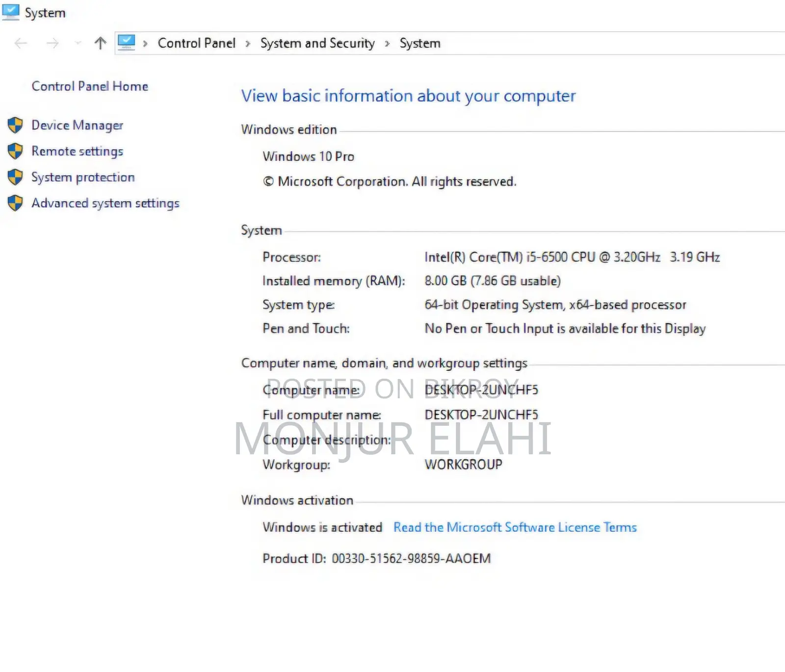Select Control Panel breadcrumb
Screen dimensions: 785x672
click(x=197, y=43)
